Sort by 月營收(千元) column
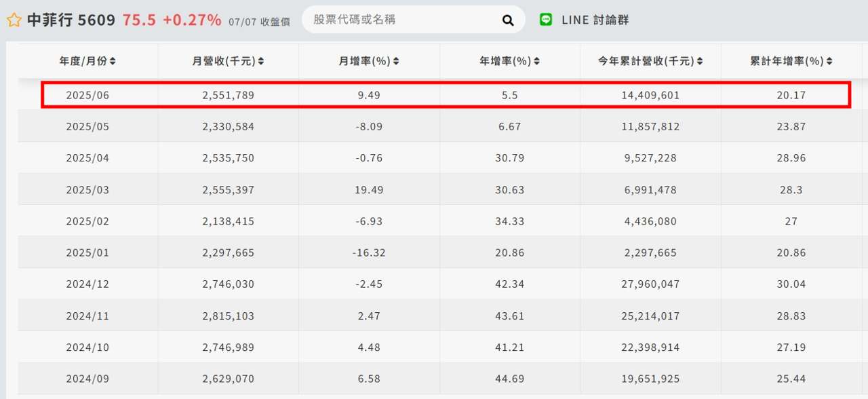868x399 pixels. 228,61
